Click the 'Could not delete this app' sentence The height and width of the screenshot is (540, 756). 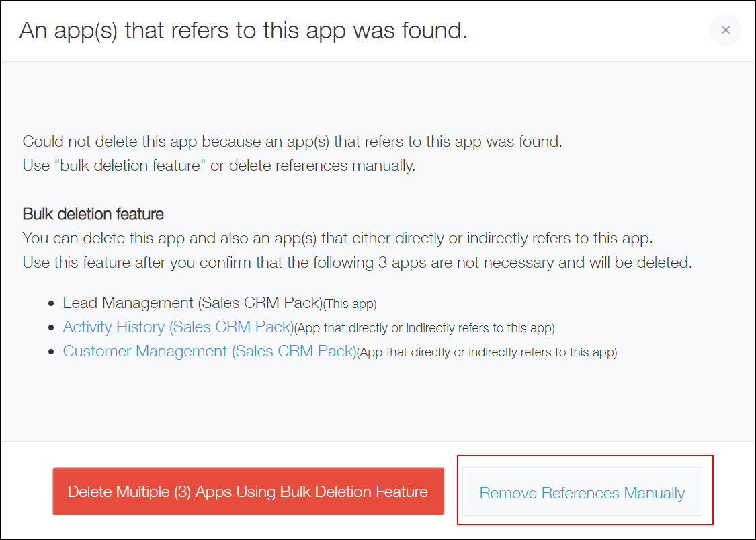coord(292,142)
